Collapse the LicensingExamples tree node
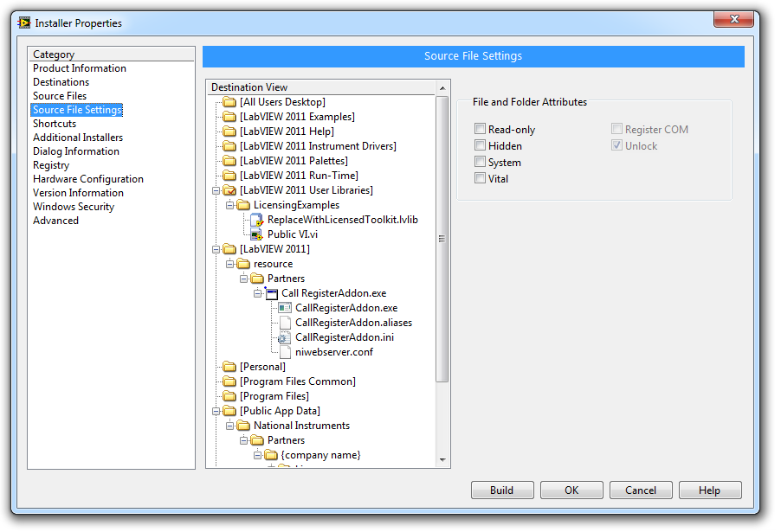 click(229, 206)
